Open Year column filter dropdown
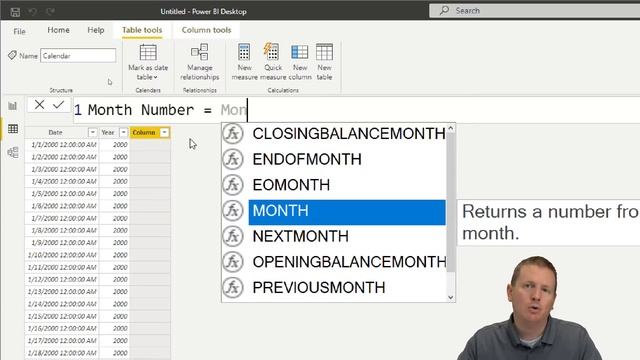 pyautogui.click(x=123, y=132)
